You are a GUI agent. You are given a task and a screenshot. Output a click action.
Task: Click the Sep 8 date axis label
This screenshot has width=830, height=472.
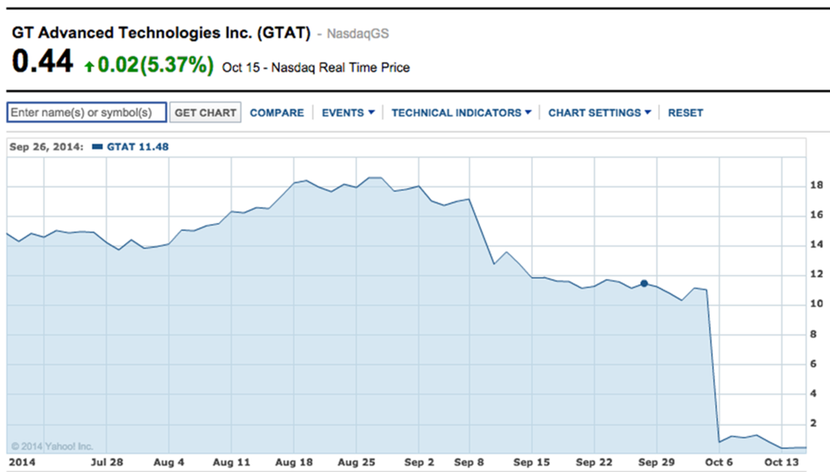click(469, 463)
